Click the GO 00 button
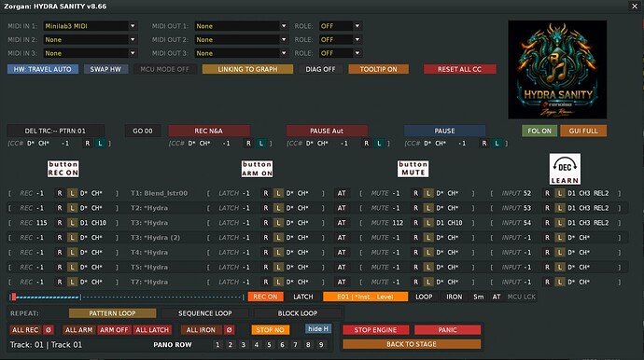644x360 pixels. 143,131
